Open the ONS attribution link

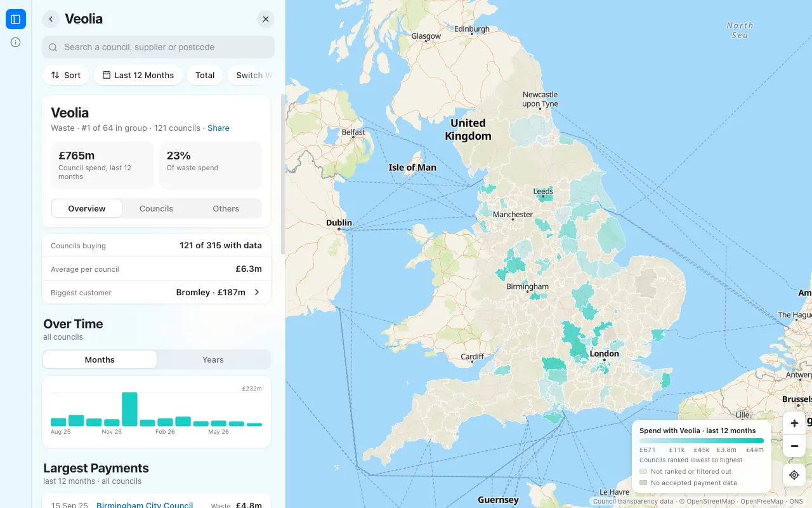[796, 502]
